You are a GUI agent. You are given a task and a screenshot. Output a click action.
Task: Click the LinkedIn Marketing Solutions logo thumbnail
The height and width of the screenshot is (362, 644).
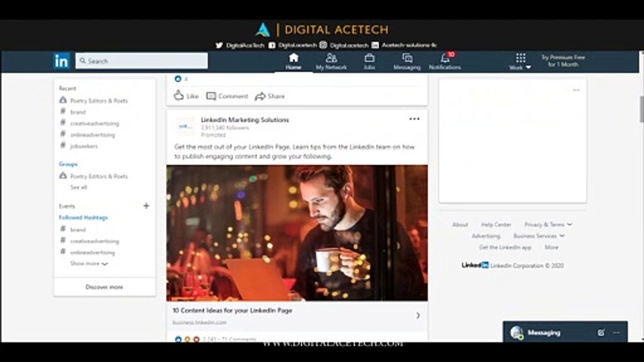(x=186, y=127)
